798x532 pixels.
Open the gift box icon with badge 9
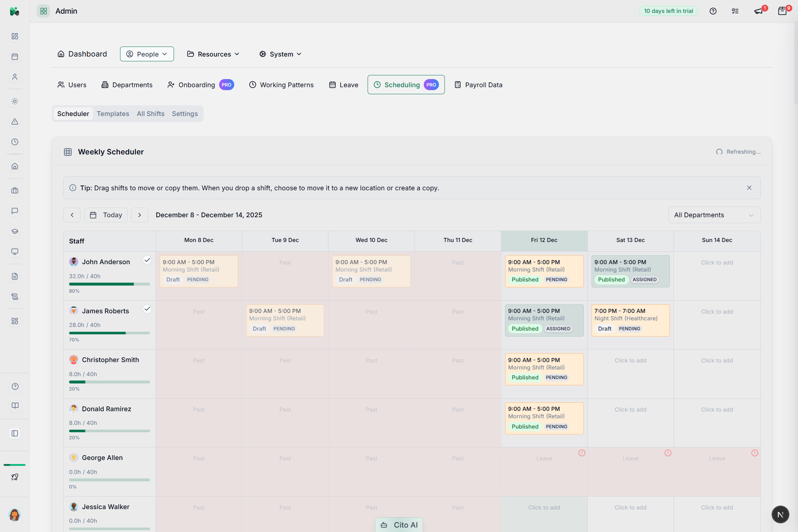782,11
